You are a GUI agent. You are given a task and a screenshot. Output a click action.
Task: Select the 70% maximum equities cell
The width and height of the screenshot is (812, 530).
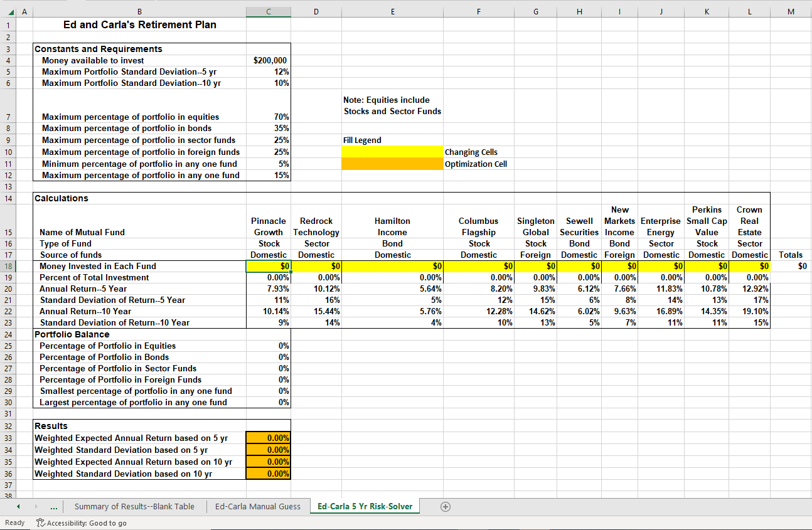point(269,117)
